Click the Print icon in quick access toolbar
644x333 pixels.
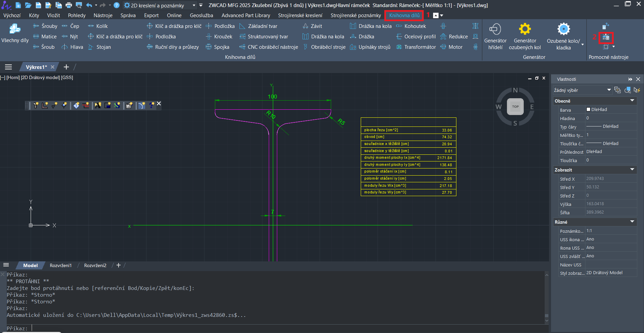pos(69,5)
